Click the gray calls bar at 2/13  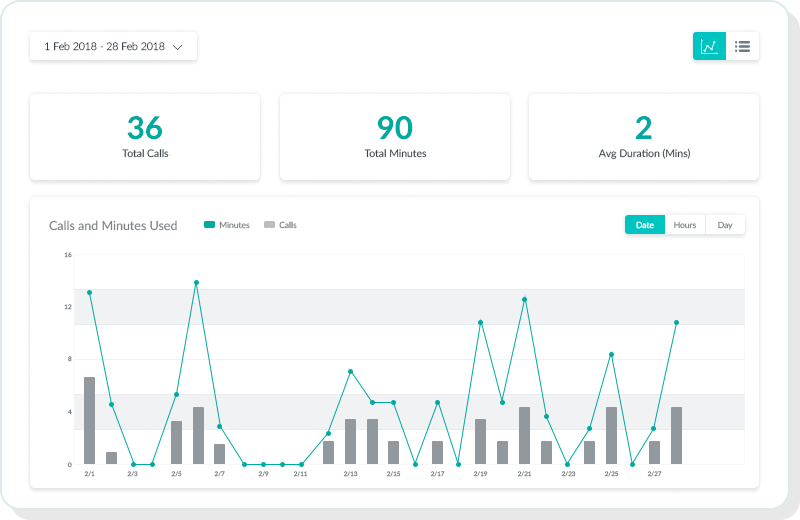coord(351,442)
